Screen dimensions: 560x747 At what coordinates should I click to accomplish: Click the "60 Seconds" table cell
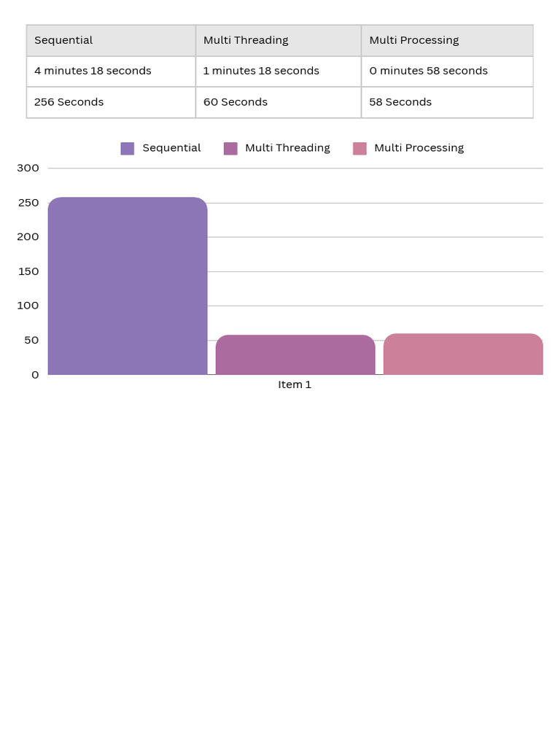click(x=279, y=102)
